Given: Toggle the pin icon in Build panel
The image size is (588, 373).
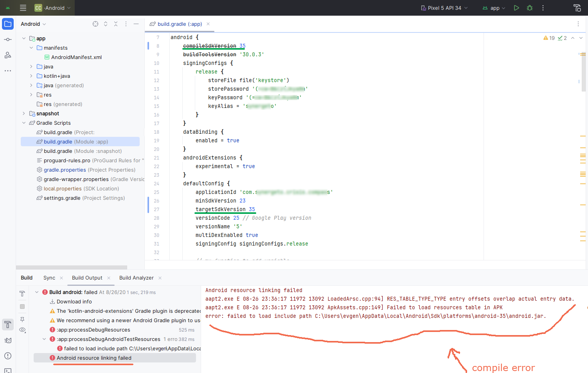Looking at the screenshot, I should 22,319.
